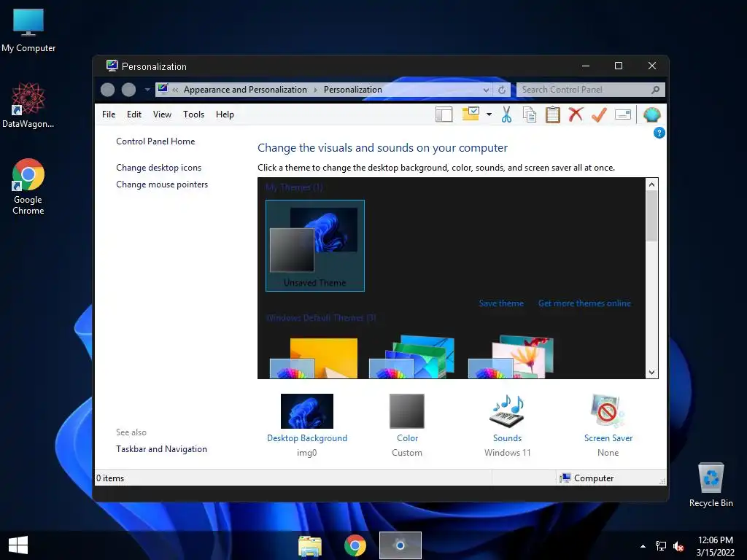Image resolution: width=747 pixels, height=560 pixels.
Task: Click the Personalization title bar icon
Action: pyautogui.click(x=112, y=66)
